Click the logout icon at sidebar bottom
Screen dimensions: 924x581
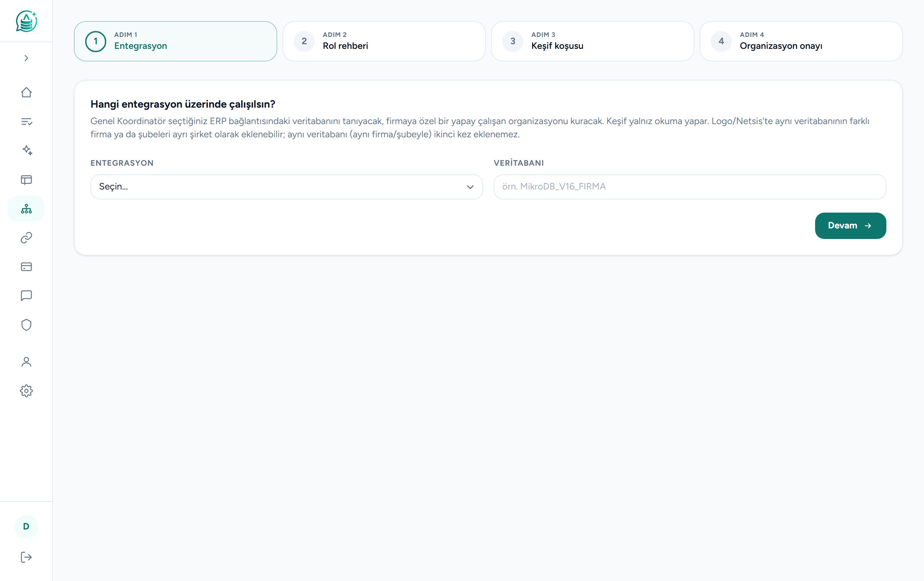(x=26, y=557)
